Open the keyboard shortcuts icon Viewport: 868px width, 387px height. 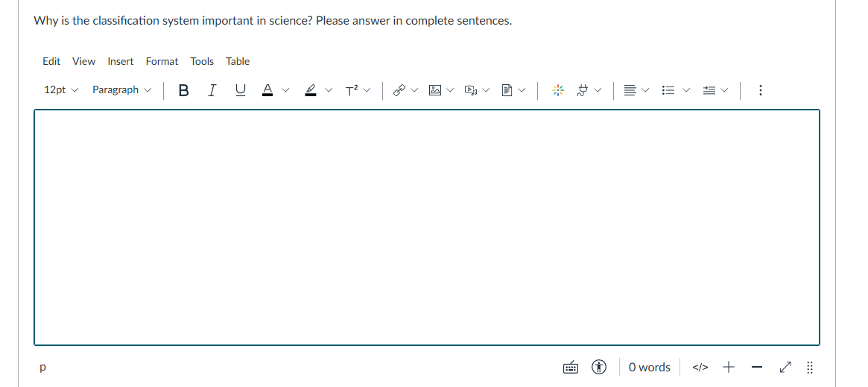[x=570, y=368]
